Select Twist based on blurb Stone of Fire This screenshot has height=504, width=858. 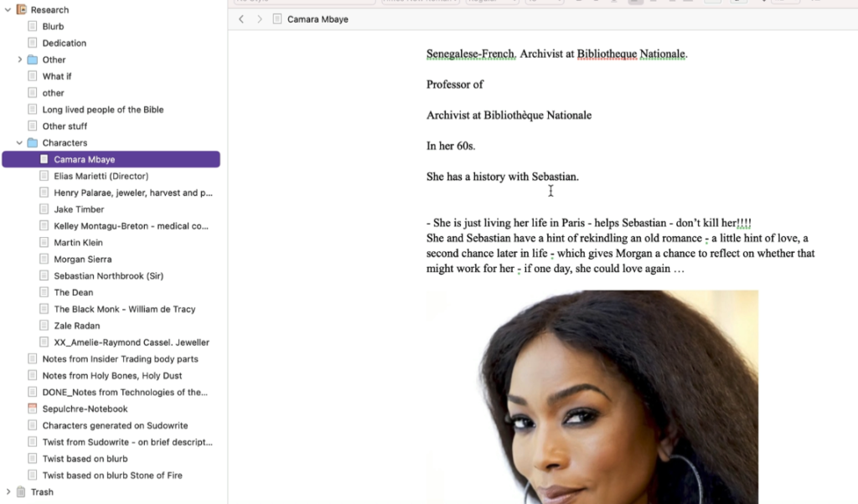[112, 476]
